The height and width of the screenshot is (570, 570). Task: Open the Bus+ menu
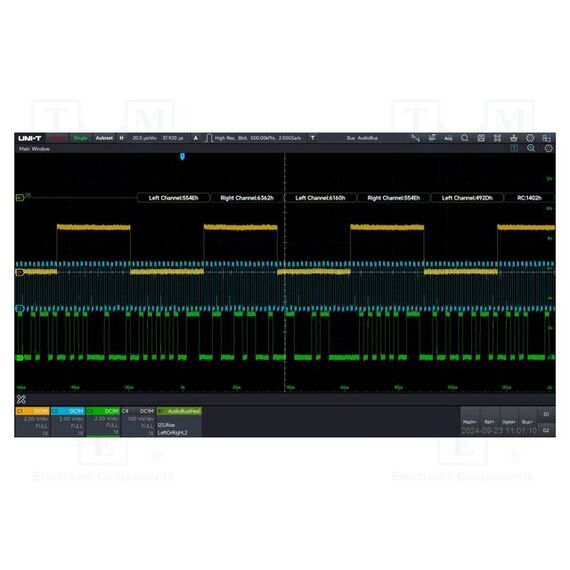[527, 422]
